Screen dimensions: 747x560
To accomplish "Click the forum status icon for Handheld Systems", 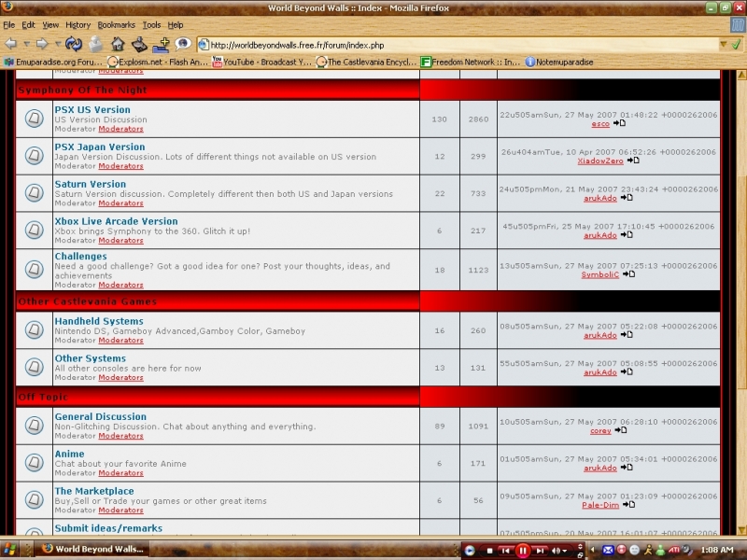I will pos(34,330).
